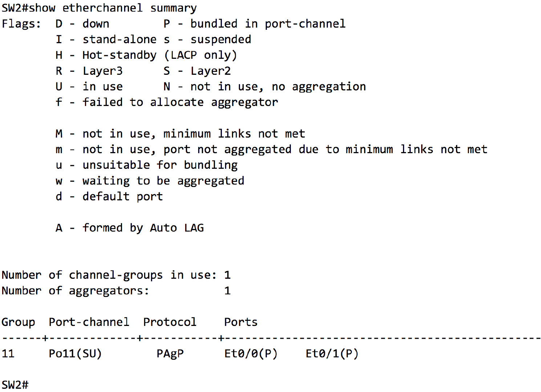The height and width of the screenshot is (392, 541).
Task: Click the Port-channel column header
Action: pos(89,322)
